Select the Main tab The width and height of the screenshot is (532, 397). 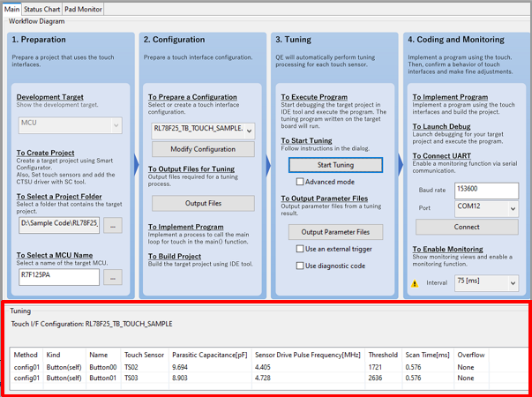click(x=11, y=9)
